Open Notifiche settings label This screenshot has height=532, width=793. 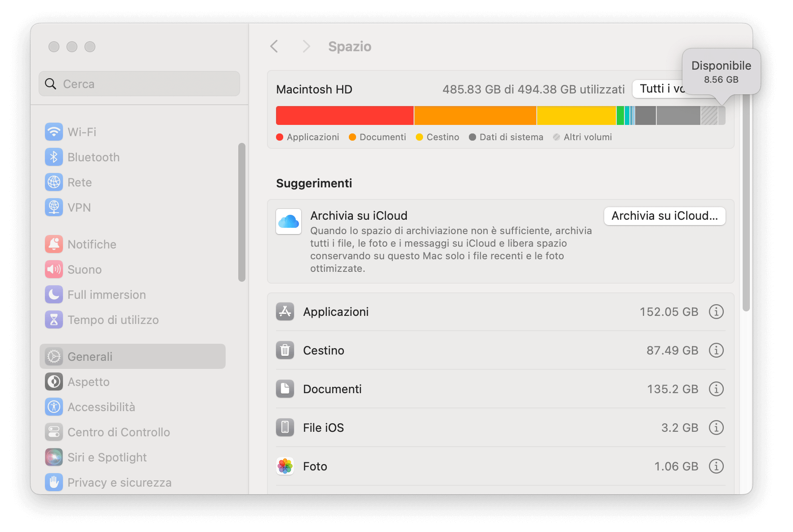[92, 244]
